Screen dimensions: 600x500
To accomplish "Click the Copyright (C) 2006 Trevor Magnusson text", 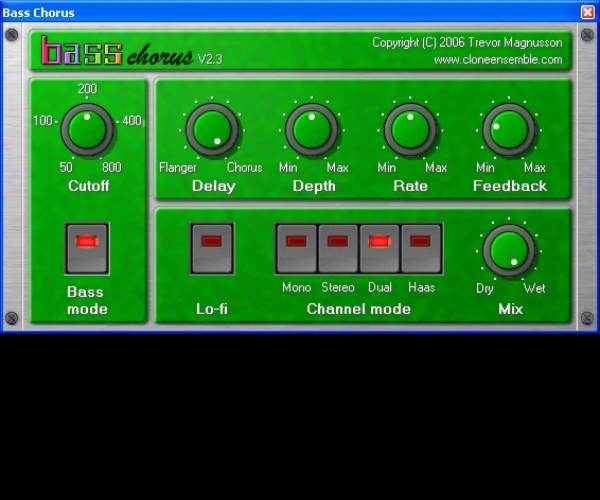I will 467,42.
